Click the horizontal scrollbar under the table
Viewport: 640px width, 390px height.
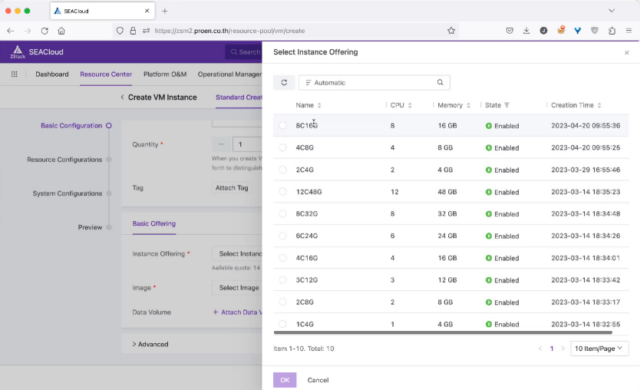[x=443, y=332]
